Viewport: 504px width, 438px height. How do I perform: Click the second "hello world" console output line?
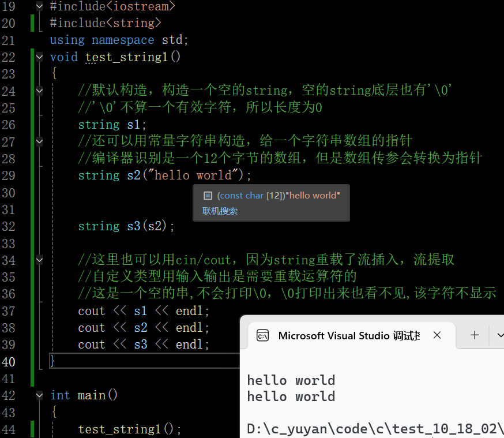(291, 396)
